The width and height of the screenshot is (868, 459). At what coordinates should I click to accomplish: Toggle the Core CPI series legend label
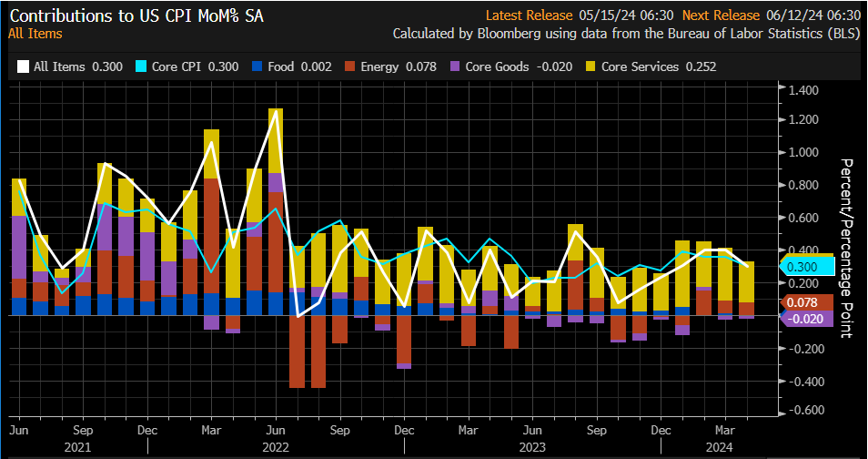pos(178,66)
